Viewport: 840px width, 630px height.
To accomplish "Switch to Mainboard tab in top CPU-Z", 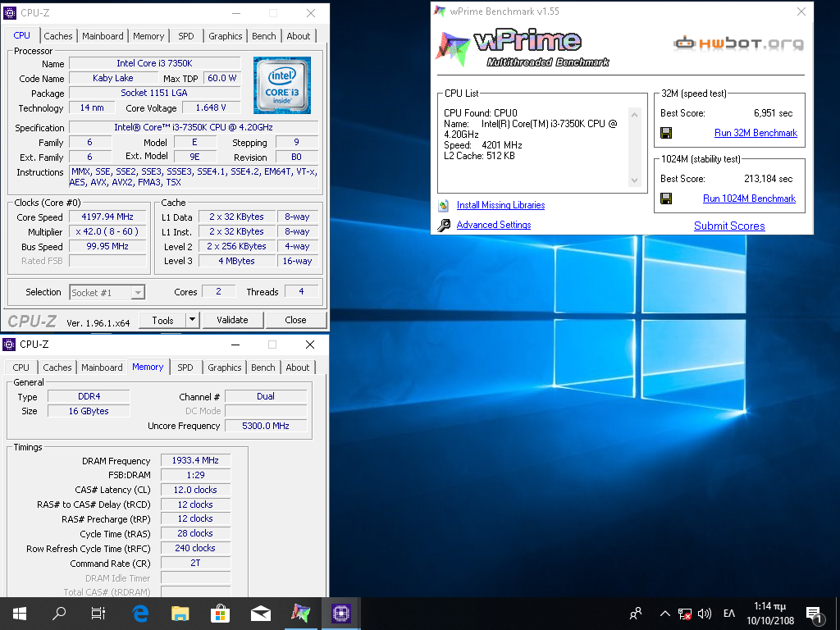I will pyautogui.click(x=103, y=36).
